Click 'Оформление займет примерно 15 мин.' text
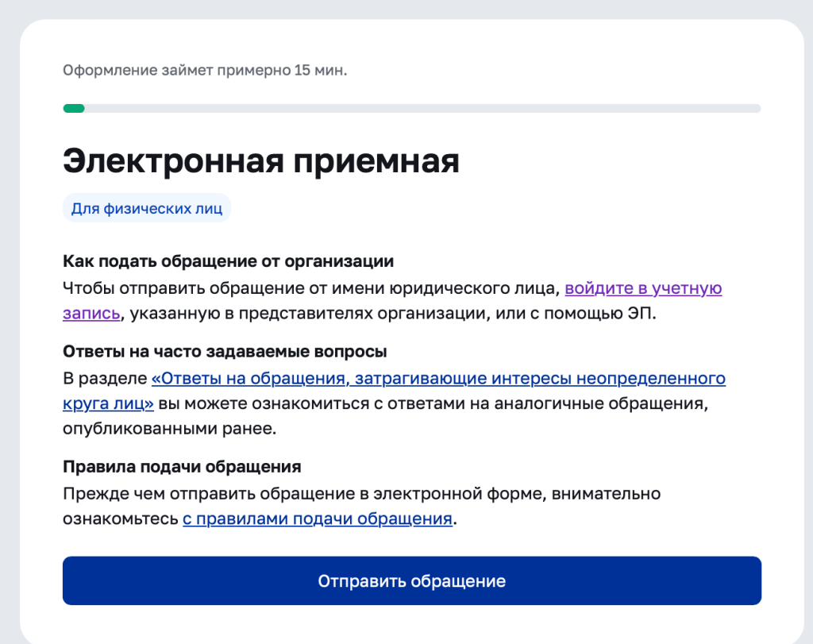 point(205,70)
